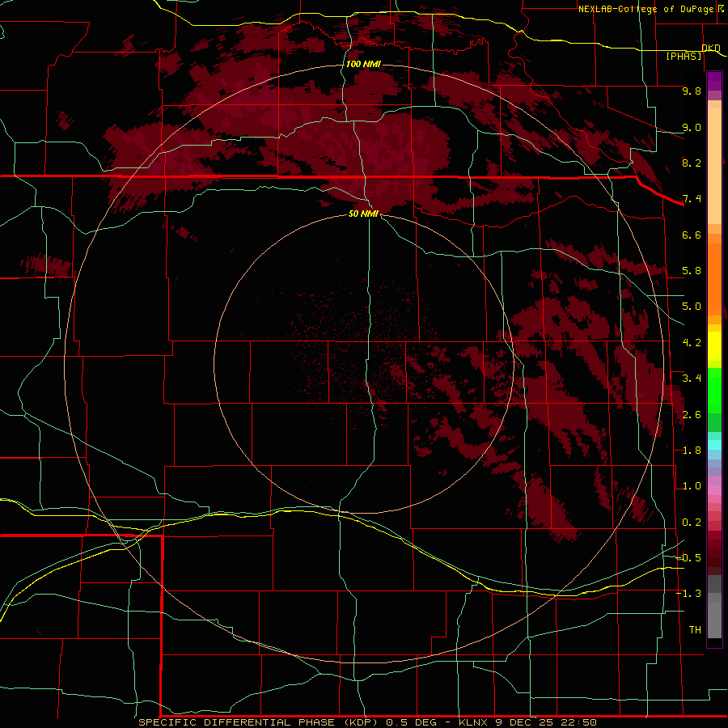Click the 1.8 scale value

pyautogui.click(x=692, y=451)
